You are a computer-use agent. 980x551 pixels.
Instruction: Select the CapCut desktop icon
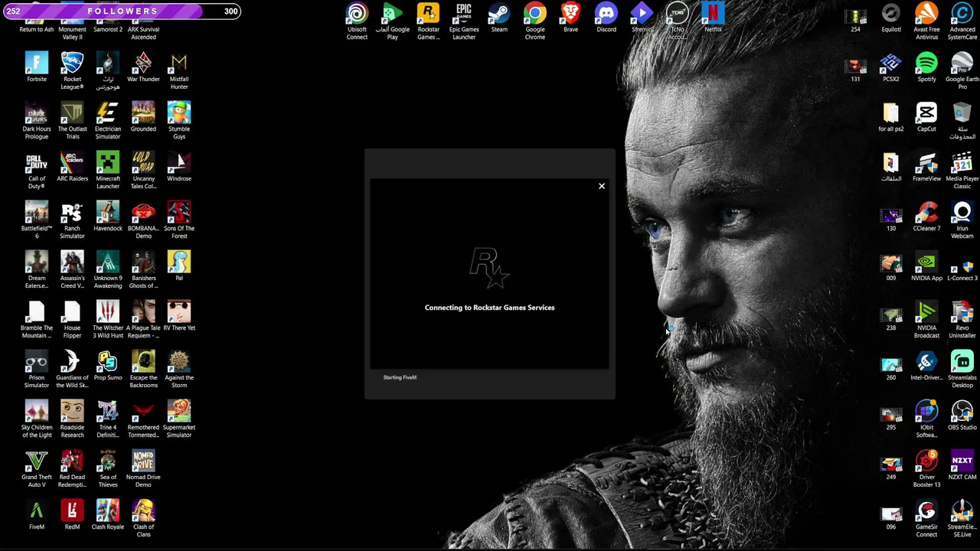pyautogui.click(x=926, y=117)
